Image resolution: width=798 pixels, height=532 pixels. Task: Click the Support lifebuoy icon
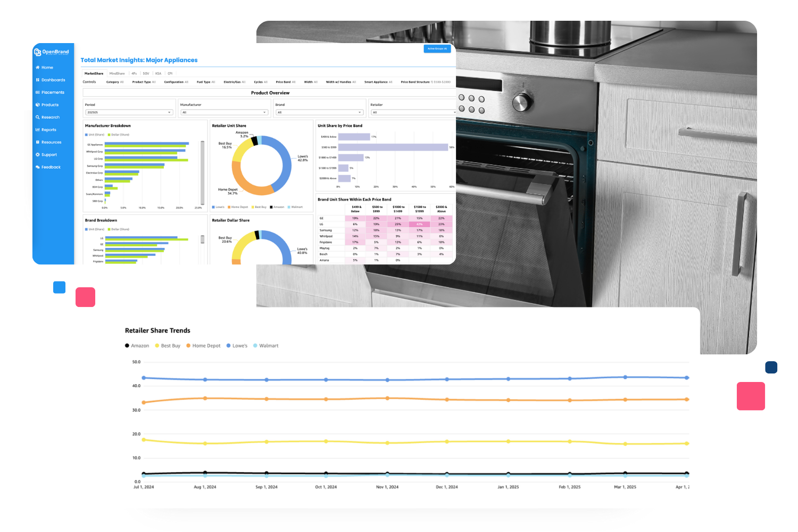(x=38, y=155)
